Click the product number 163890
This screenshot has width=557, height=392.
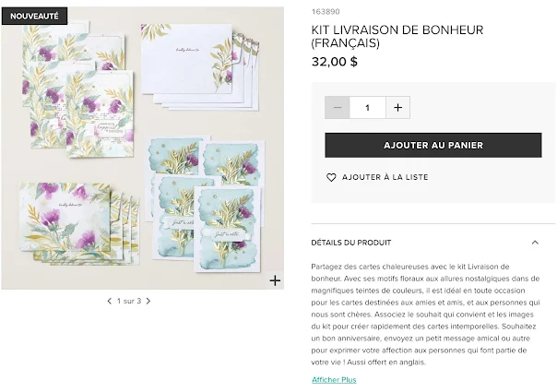click(x=326, y=12)
